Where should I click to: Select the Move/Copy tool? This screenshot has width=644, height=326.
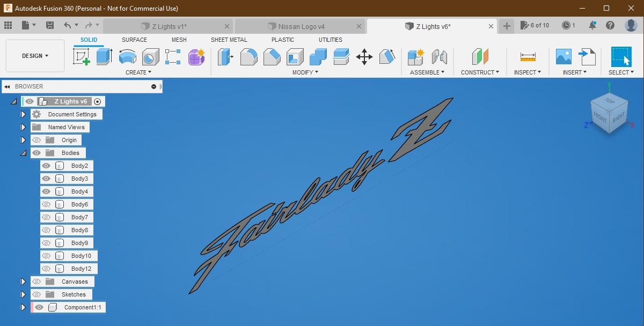coord(364,56)
